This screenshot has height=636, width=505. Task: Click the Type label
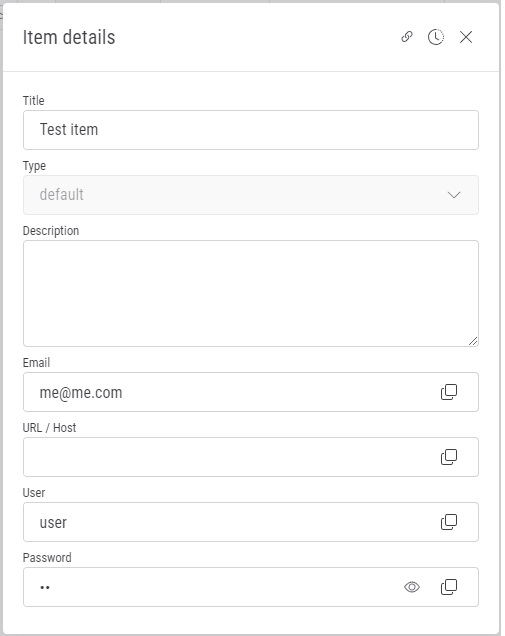tap(34, 165)
